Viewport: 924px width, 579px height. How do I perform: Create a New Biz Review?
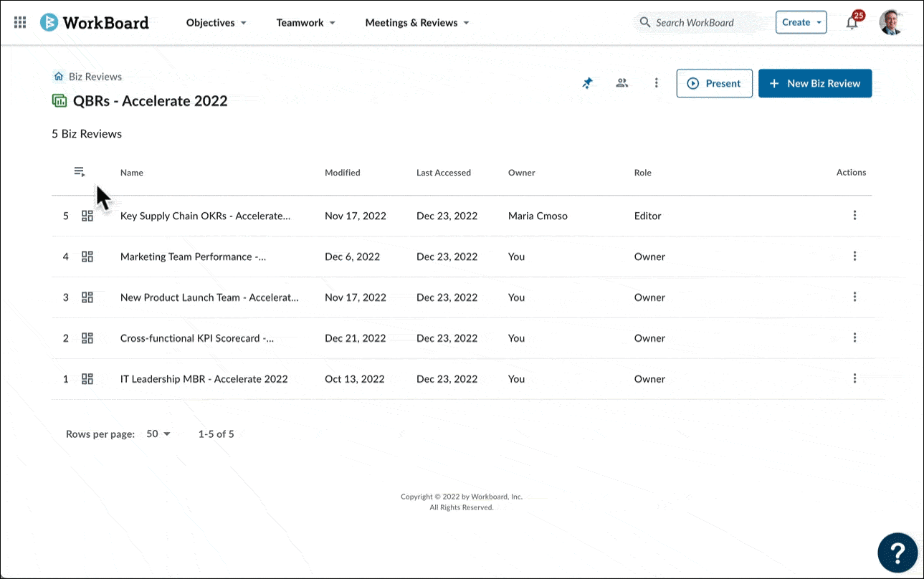(815, 83)
